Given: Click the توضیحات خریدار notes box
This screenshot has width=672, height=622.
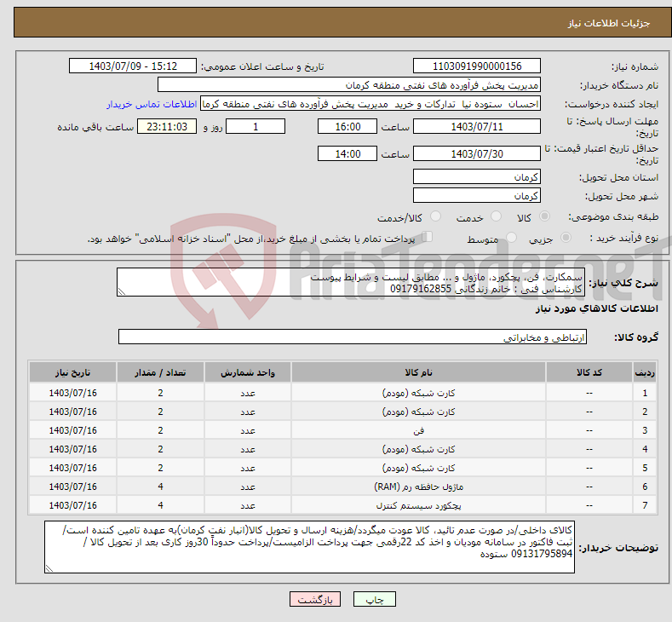Looking at the screenshot, I should (x=309, y=547).
